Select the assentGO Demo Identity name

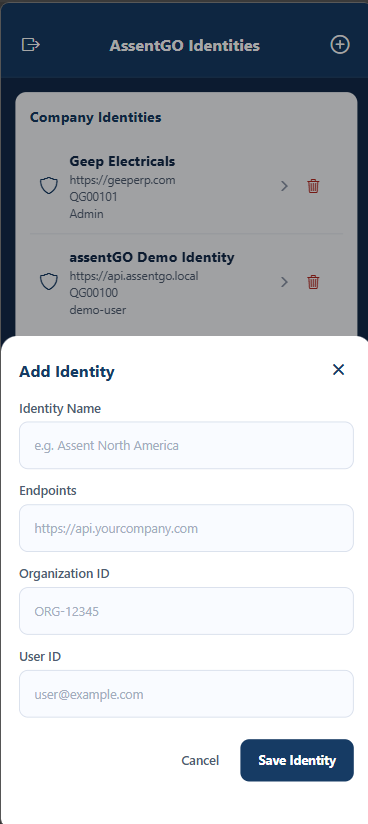pos(152,258)
